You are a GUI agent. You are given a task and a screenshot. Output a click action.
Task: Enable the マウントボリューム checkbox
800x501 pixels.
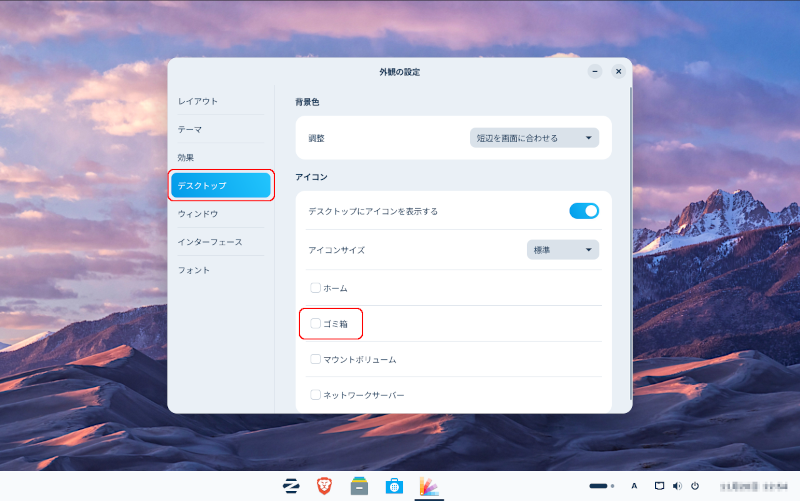[x=315, y=359]
